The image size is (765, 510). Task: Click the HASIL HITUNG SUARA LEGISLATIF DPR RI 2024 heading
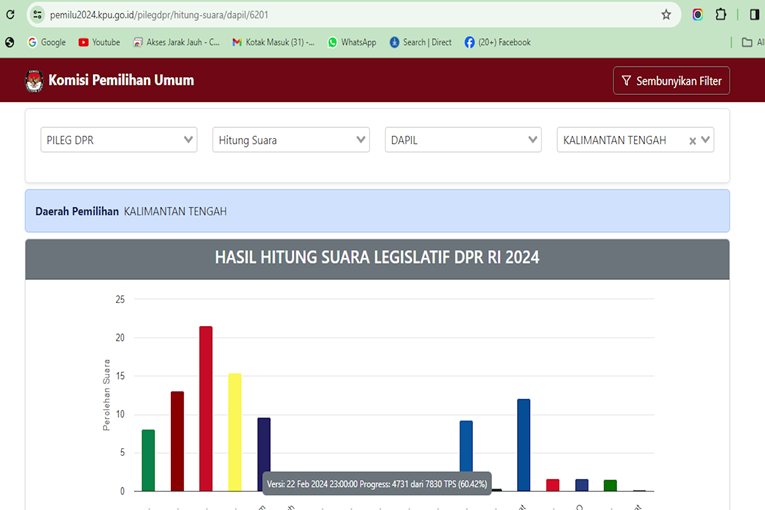(377, 257)
